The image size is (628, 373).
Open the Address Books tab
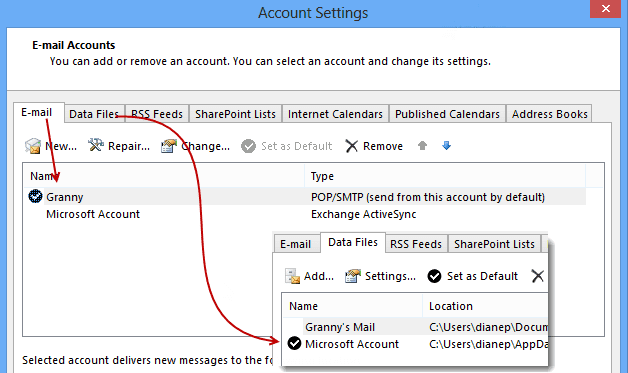coord(550,114)
